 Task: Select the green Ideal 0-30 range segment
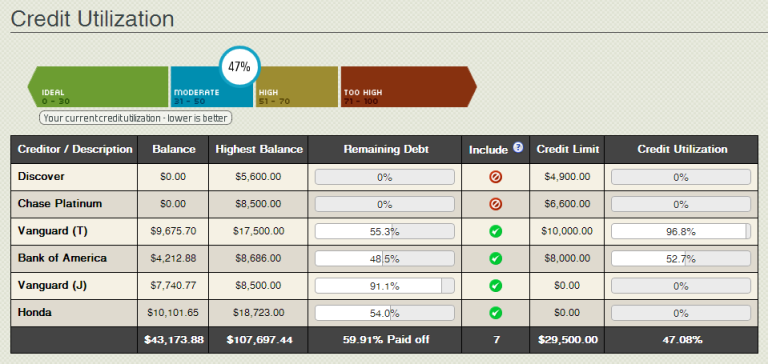98,87
